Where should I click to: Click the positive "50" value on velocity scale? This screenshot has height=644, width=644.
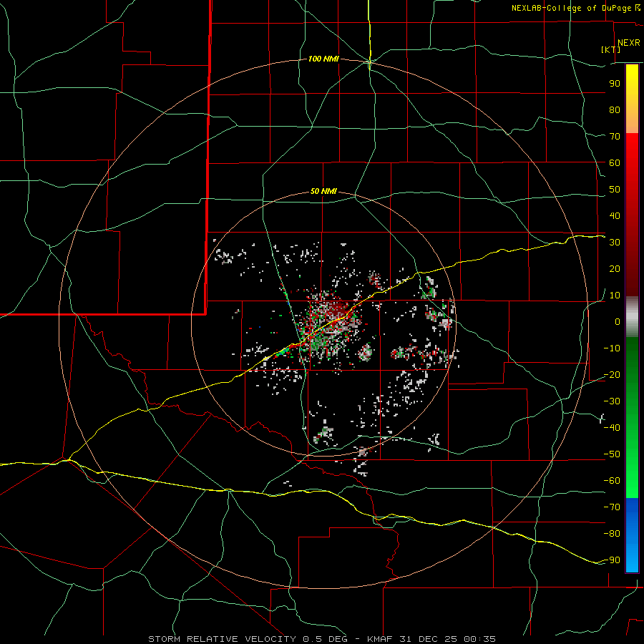click(x=615, y=190)
